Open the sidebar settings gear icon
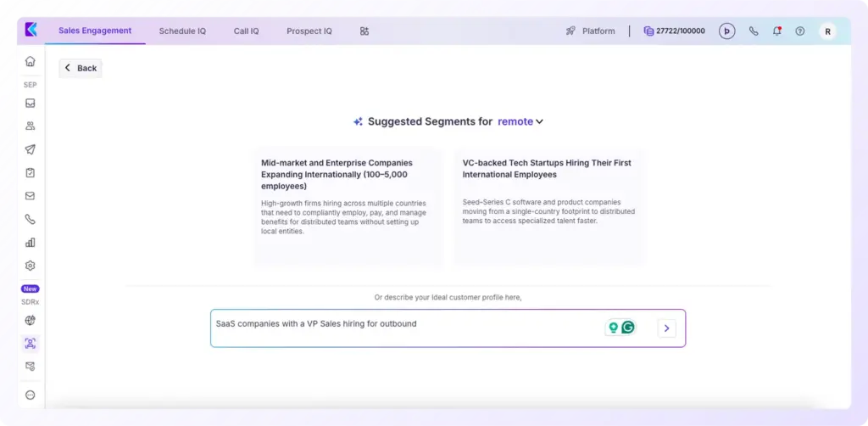 point(31,266)
